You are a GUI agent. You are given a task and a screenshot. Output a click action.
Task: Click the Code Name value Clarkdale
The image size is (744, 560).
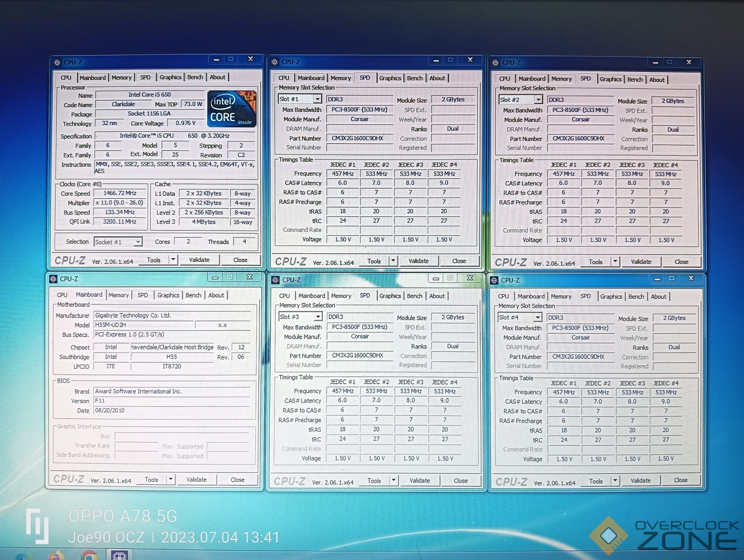(123, 105)
